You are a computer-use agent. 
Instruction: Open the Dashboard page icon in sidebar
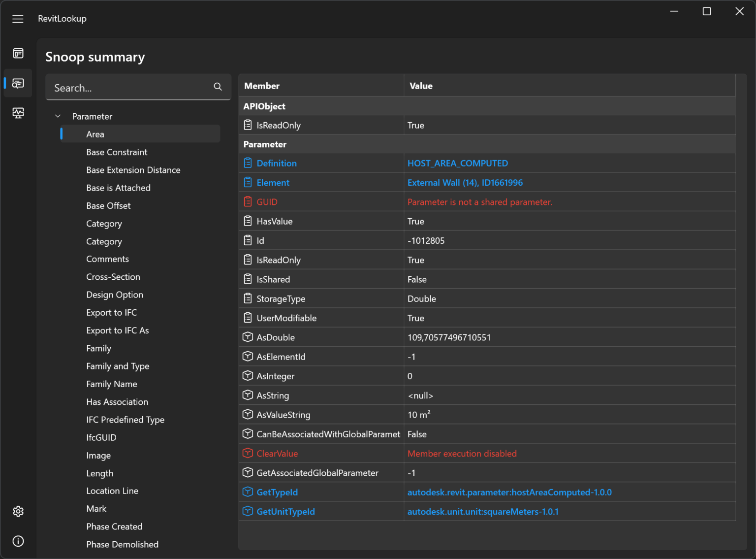click(x=18, y=53)
